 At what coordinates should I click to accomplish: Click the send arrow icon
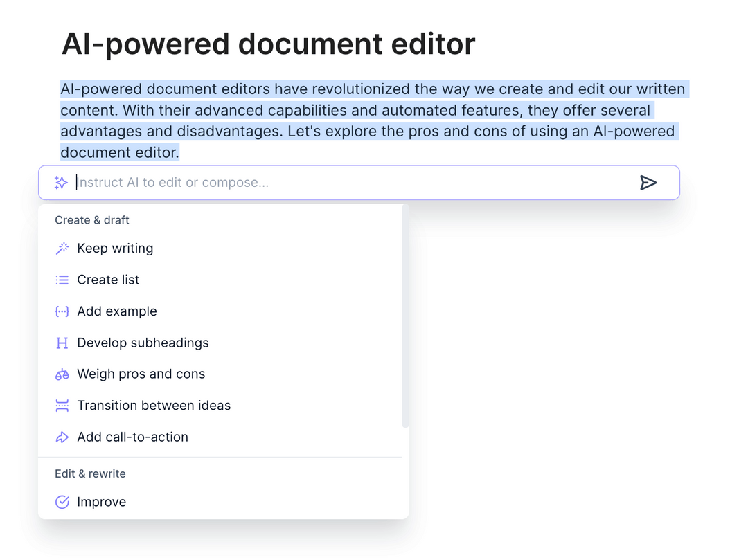pyautogui.click(x=649, y=182)
